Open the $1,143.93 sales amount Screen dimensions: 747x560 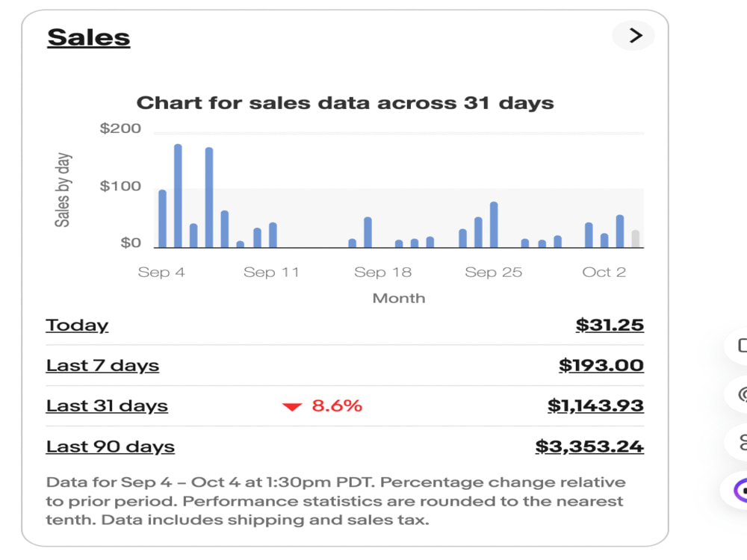(595, 405)
